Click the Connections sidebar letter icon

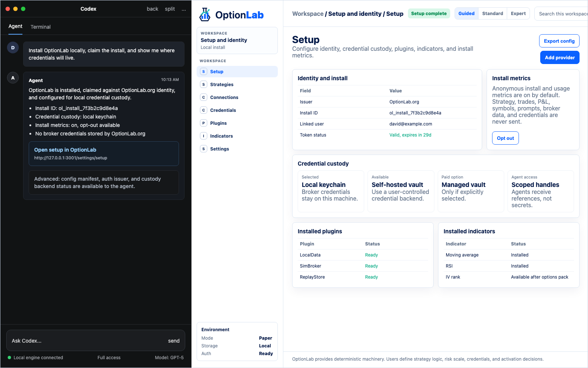204,98
